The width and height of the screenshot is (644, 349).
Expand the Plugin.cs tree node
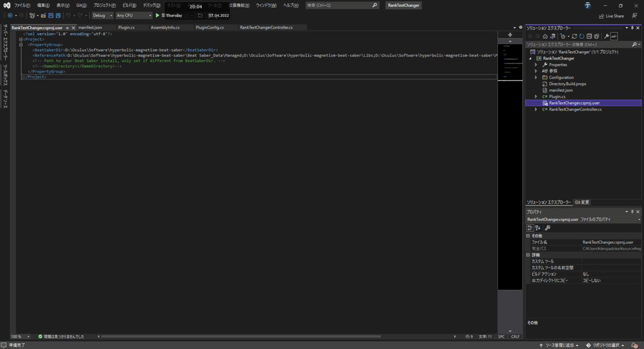coord(536,97)
